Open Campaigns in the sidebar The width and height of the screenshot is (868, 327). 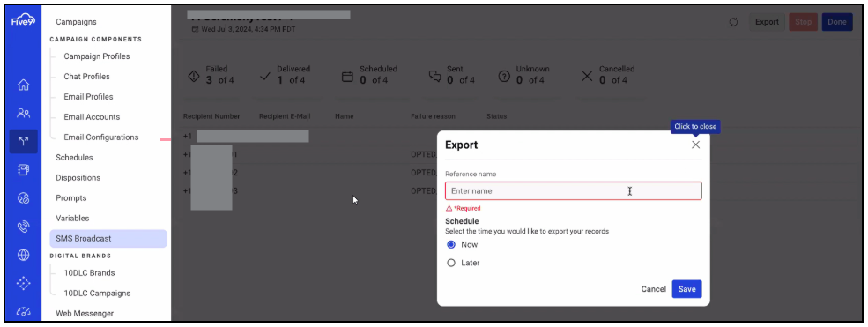(x=77, y=22)
